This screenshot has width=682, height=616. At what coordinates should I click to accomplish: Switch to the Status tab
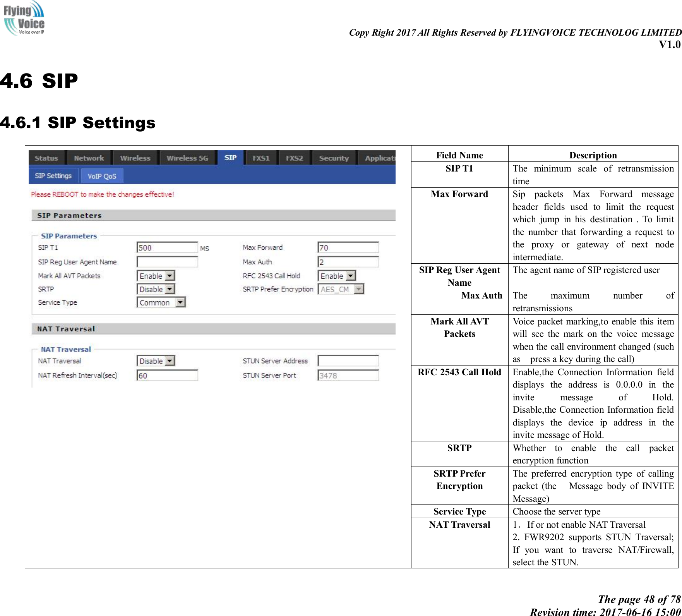click(46, 158)
